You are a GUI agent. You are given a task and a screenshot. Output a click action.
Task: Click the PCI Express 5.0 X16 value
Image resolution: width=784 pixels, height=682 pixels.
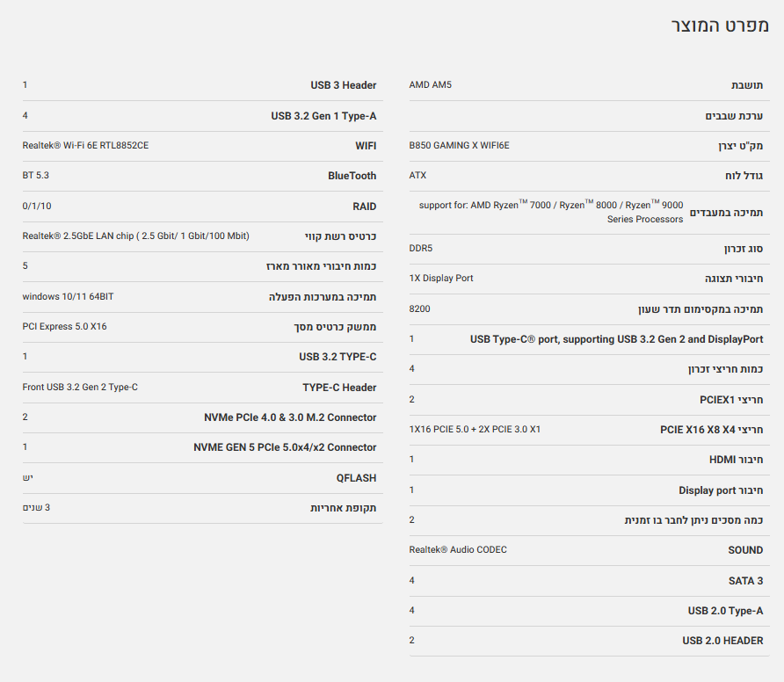(64, 327)
